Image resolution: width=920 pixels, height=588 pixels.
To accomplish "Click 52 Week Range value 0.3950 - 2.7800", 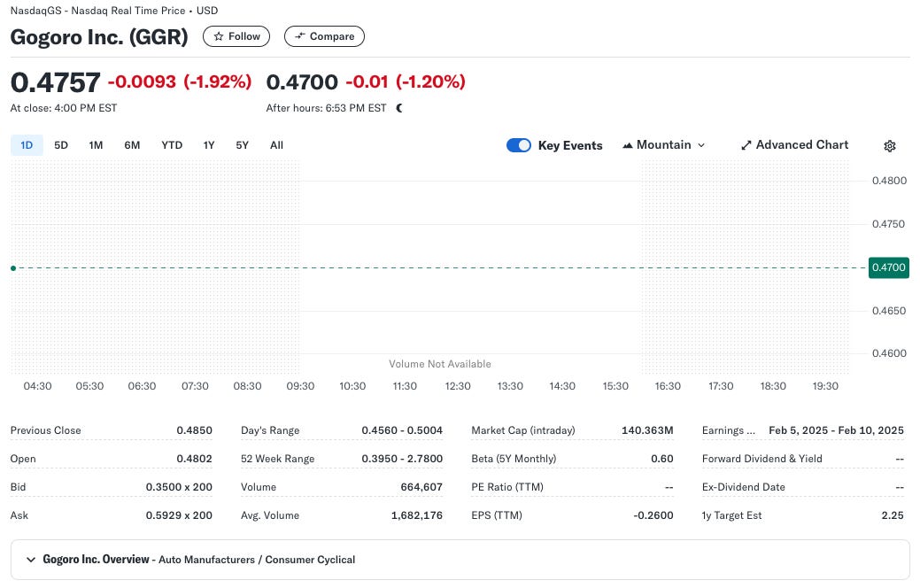I will [x=402, y=459].
